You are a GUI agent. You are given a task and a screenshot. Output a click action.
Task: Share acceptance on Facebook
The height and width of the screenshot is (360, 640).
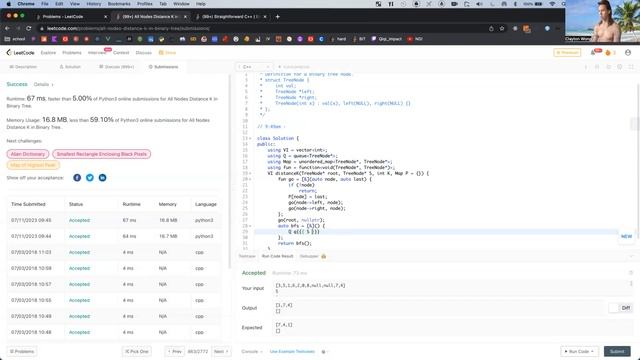[77, 178]
